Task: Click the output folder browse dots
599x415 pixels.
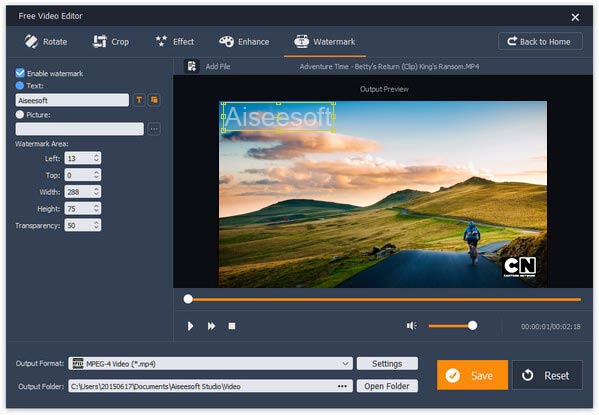Action: point(342,386)
